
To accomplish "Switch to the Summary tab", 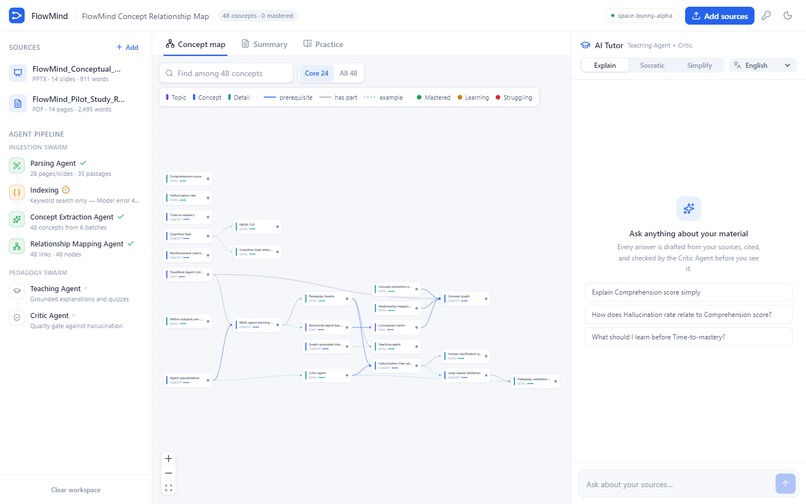I will [x=264, y=44].
